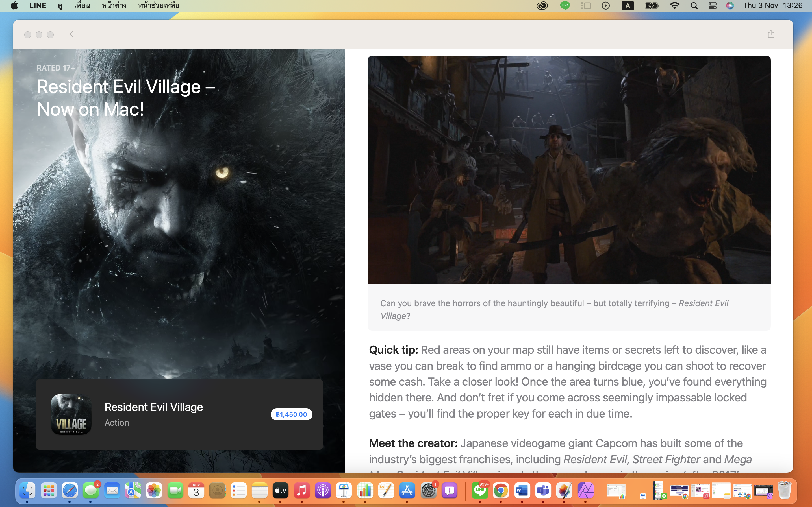Click the Siri icon in the menu bar

click(x=730, y=5)
